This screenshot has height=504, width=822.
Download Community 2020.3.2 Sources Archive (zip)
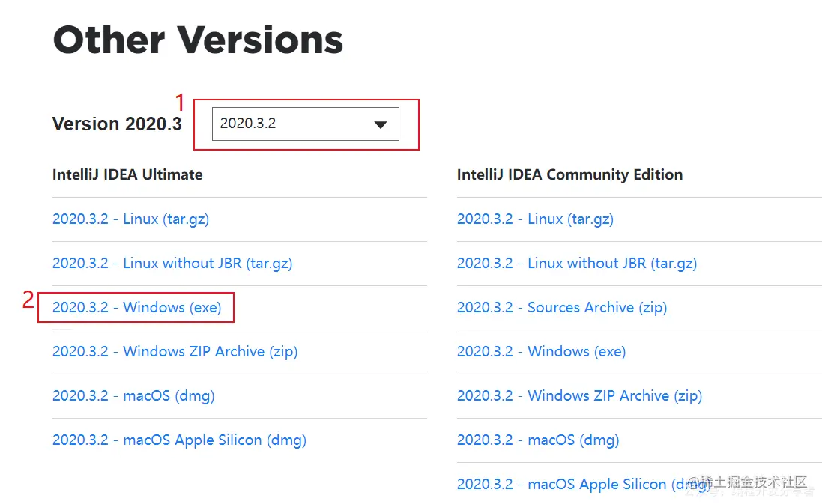[x=562, y=307]
